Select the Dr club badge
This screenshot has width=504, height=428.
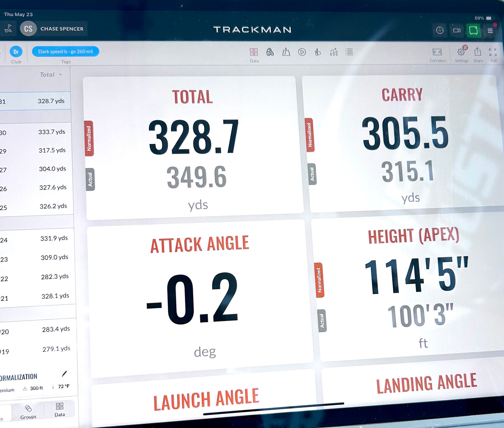(x=16, y=52)
